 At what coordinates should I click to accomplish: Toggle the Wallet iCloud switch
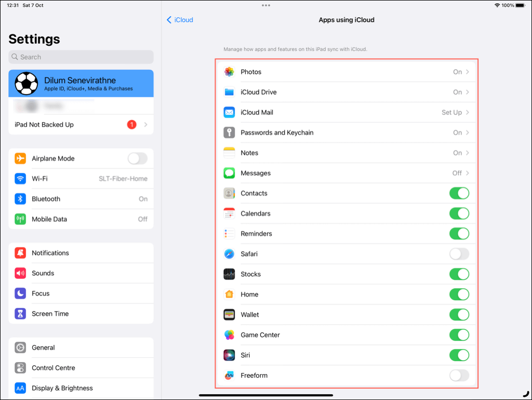pyautogui.click(x=459, y=315)
